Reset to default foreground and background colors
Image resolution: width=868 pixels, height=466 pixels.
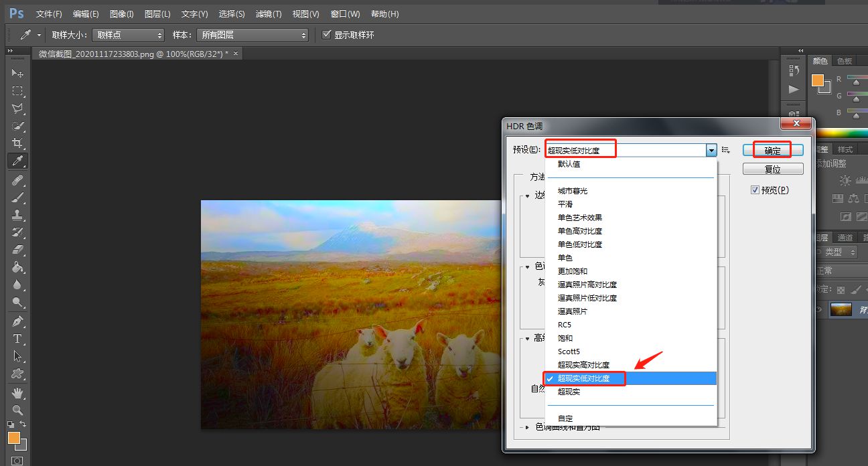coord(10,424)
